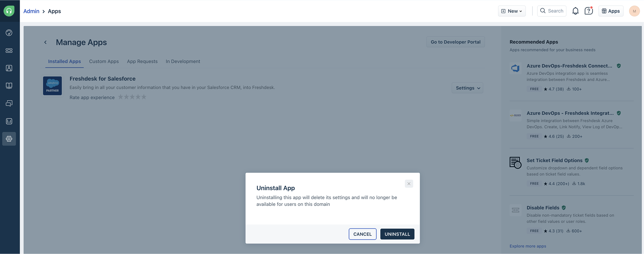Image resolution: width=644 pixels, height=254 pixels.
Task: Open Freshdesk for Salesforce title
Action: 102,79
